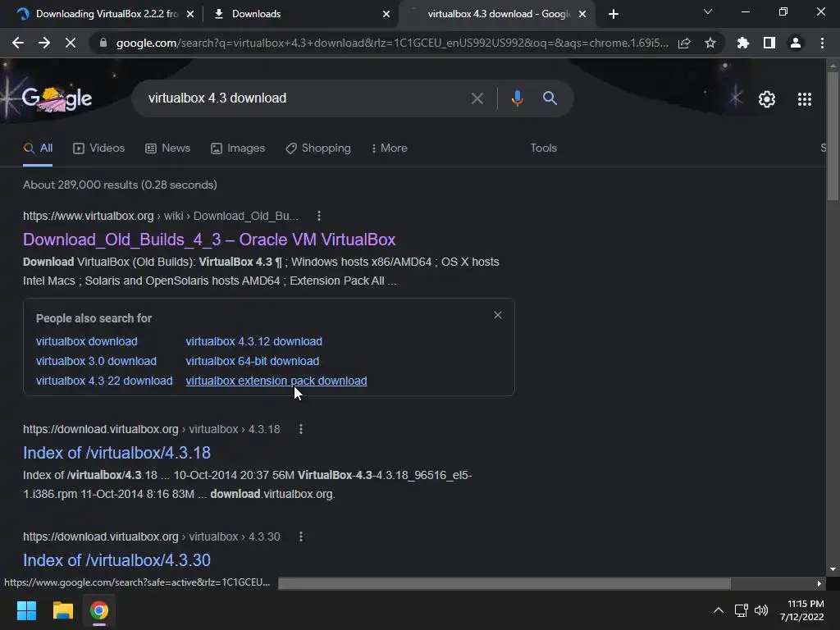Open Index of /virtualbox/4.3.18 result

tap(116, 453)
